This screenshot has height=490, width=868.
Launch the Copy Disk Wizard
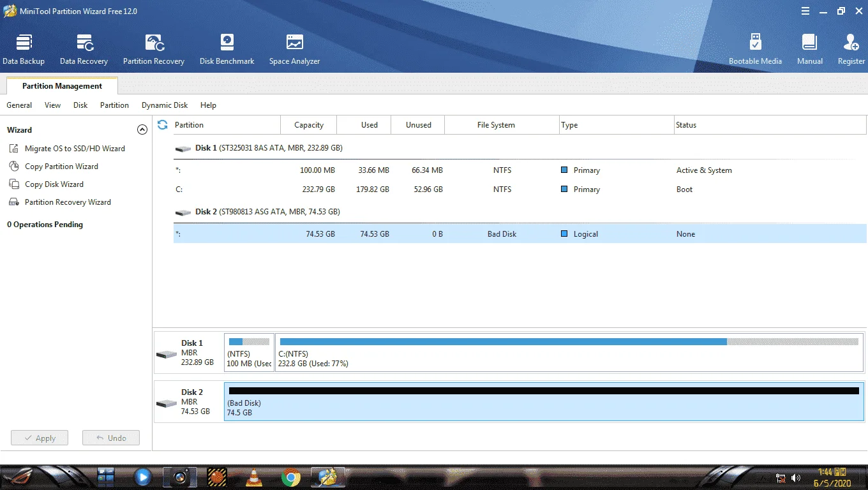click(x=54, y=184)
